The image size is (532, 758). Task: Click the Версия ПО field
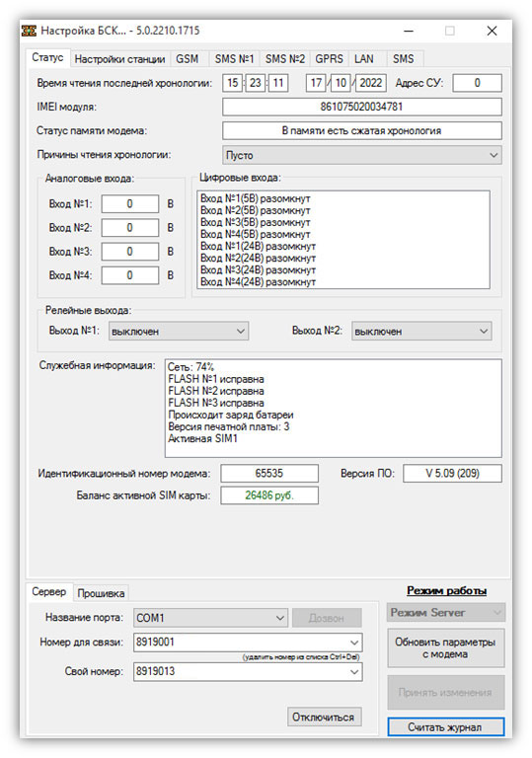(452, 474)
